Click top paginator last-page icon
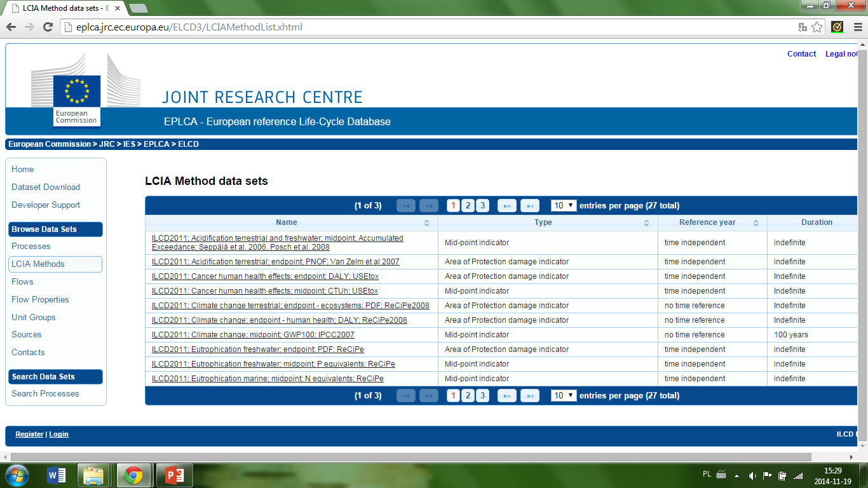This screenshot has width=868, height=488. click(x=530, y=205)
